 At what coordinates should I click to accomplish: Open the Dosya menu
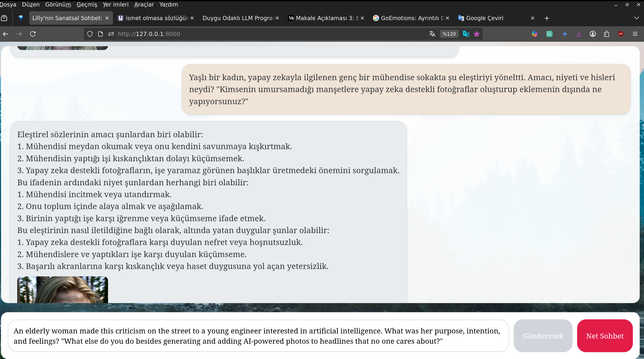[8, 5]
